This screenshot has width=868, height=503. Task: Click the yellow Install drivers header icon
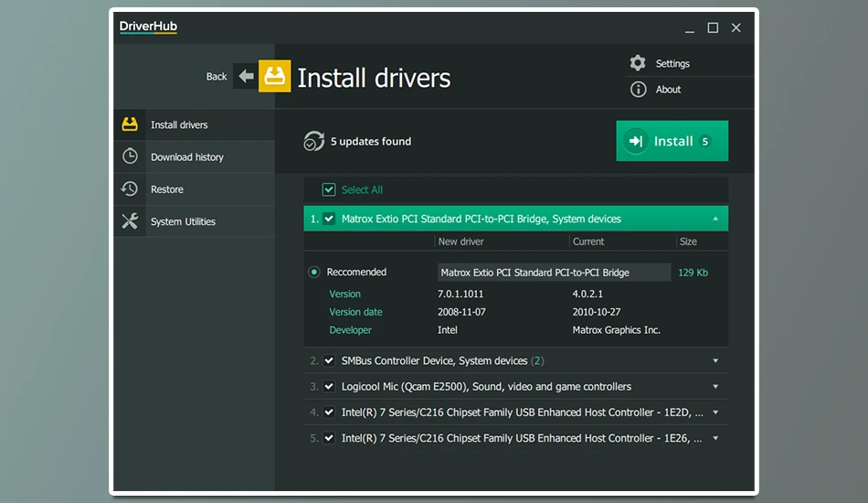tap(275, 76)
